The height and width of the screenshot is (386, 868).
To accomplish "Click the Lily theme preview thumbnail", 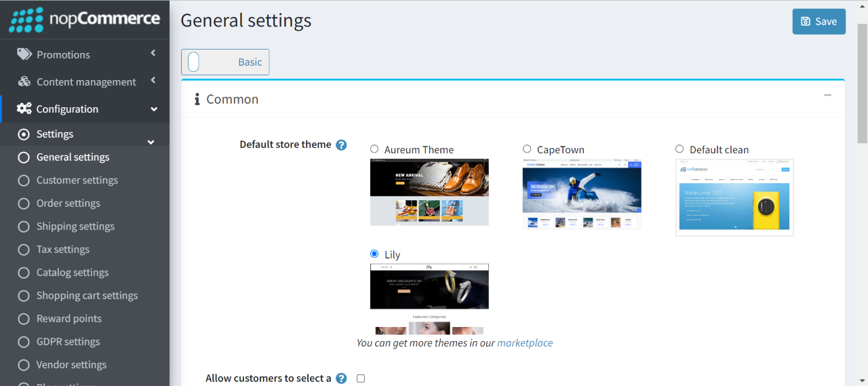I will click(429, 286).
